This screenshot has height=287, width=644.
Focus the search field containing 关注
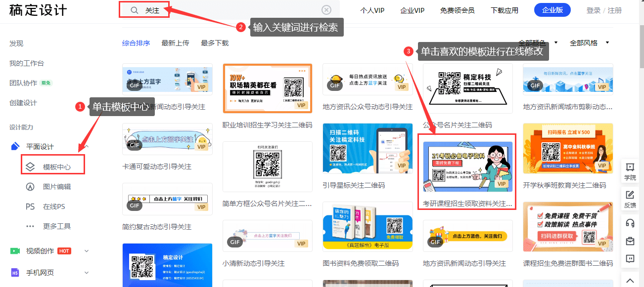(229, 10)
